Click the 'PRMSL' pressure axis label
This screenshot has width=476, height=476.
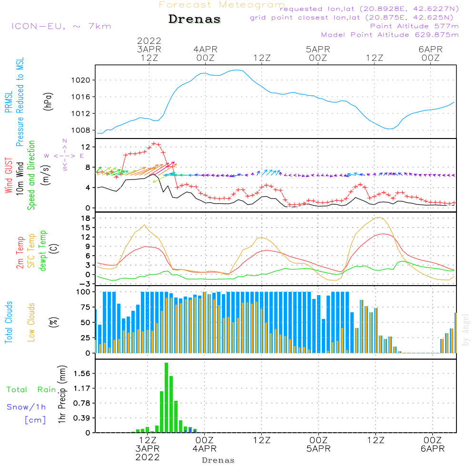coord(9,101)
